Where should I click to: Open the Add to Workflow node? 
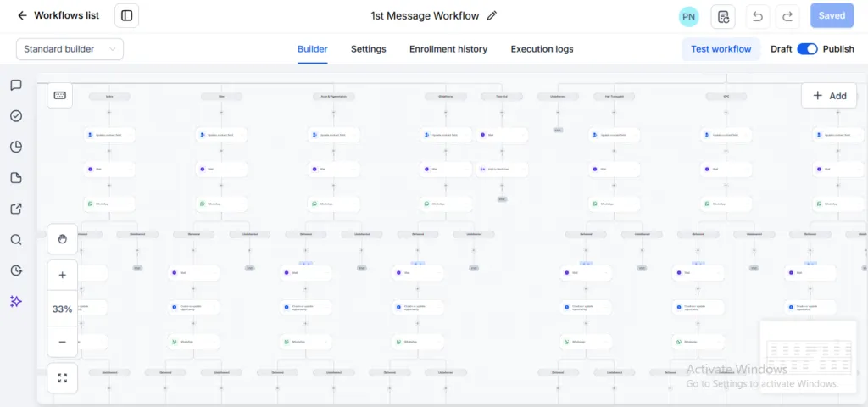(x=502, y=169)
